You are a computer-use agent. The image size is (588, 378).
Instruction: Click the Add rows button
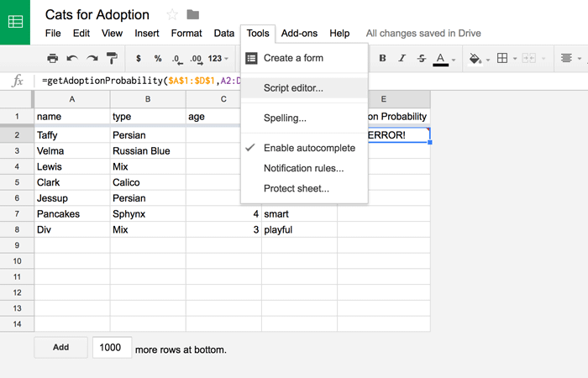point(60,347)
